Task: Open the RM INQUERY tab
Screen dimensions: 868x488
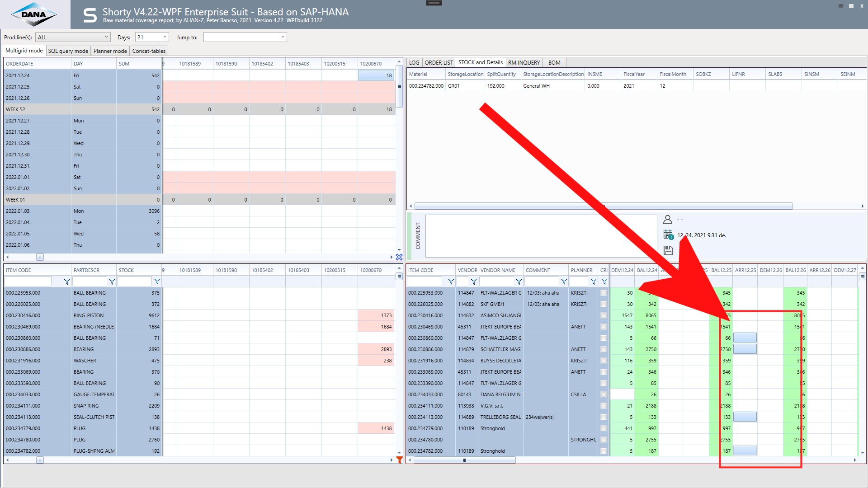Action: [x=524, y=63]
